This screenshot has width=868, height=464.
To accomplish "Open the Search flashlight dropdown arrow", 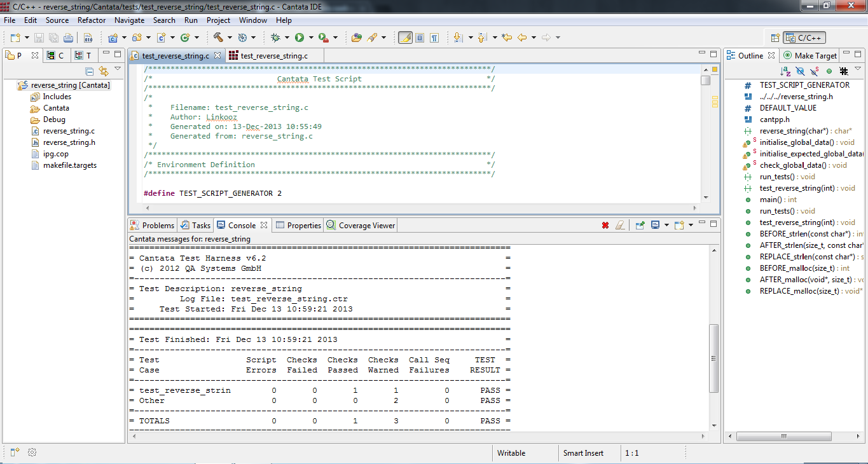I will pyautogui.click(x=384, y=38).
